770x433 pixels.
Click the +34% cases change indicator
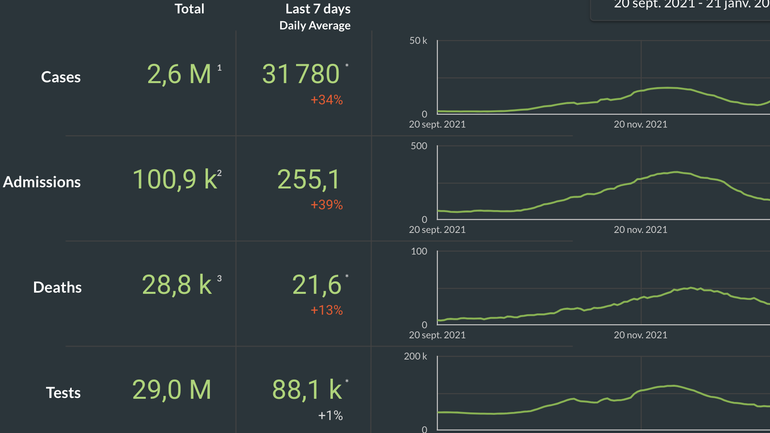pos(326,100)
